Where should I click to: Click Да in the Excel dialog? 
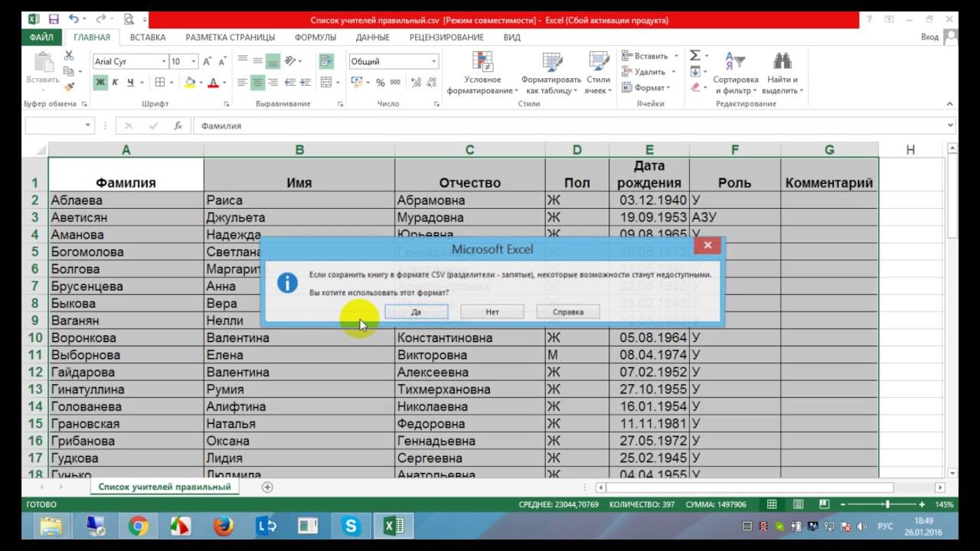coord(416,311)
